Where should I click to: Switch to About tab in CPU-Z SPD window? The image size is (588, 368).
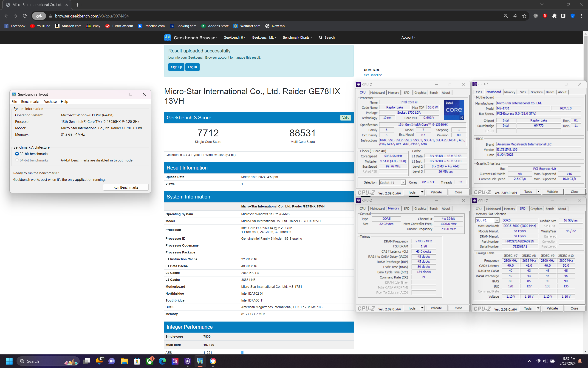[562, 209]
